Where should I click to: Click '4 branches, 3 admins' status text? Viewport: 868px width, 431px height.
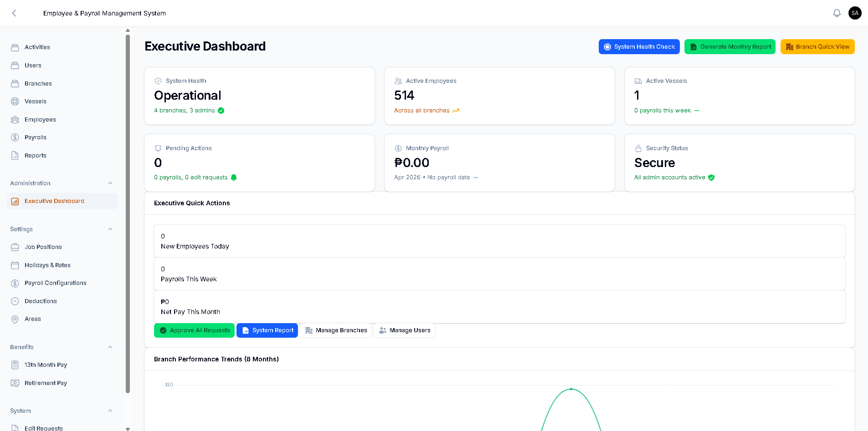click(x=185, y=111)
